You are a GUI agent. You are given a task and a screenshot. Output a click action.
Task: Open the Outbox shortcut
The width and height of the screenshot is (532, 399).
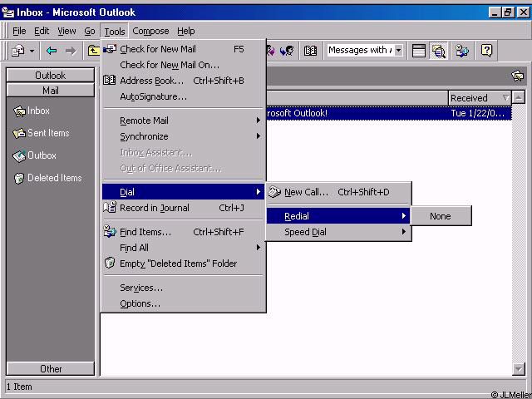35,155
